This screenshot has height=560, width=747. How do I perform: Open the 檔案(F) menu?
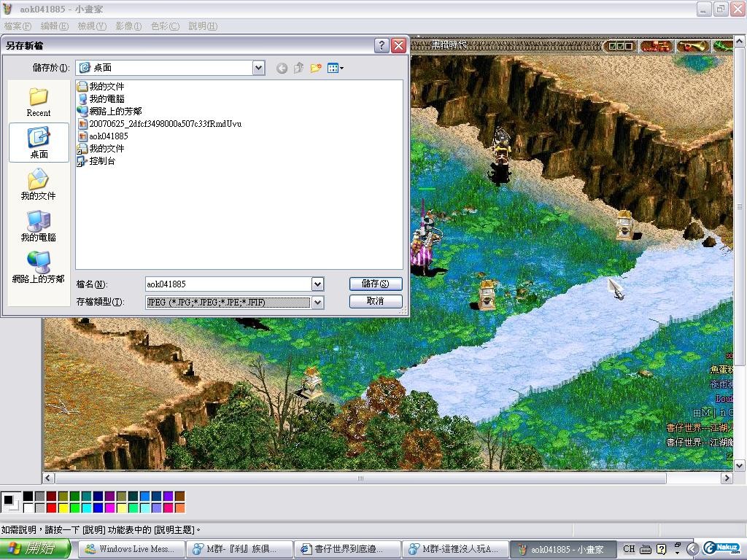point(18,26)
